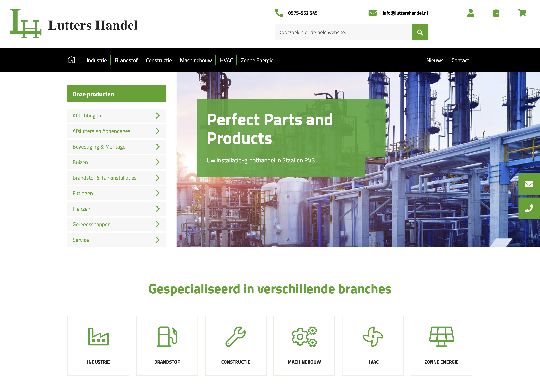This screenshot has width=540, height=392.
Task: Click the user account profile icon
Action: (470, 13)
